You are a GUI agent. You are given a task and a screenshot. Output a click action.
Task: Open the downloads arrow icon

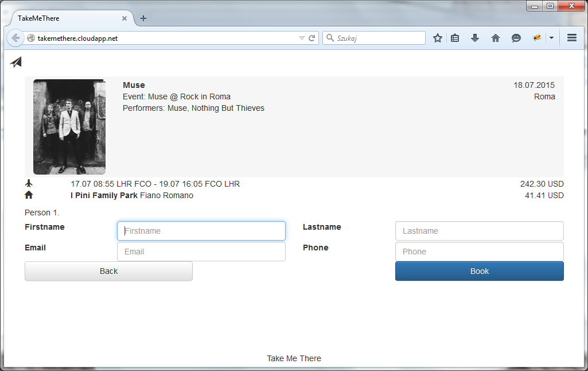(475, 38)
